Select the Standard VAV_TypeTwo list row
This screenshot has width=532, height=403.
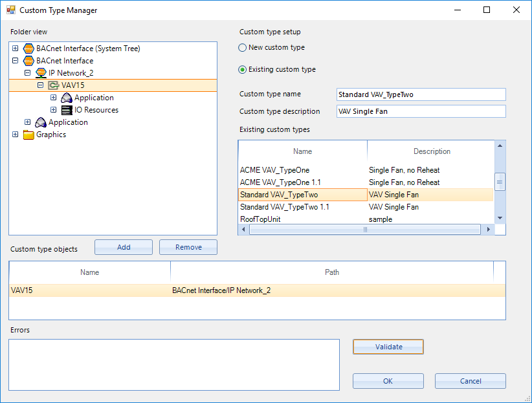click(366, 195)
